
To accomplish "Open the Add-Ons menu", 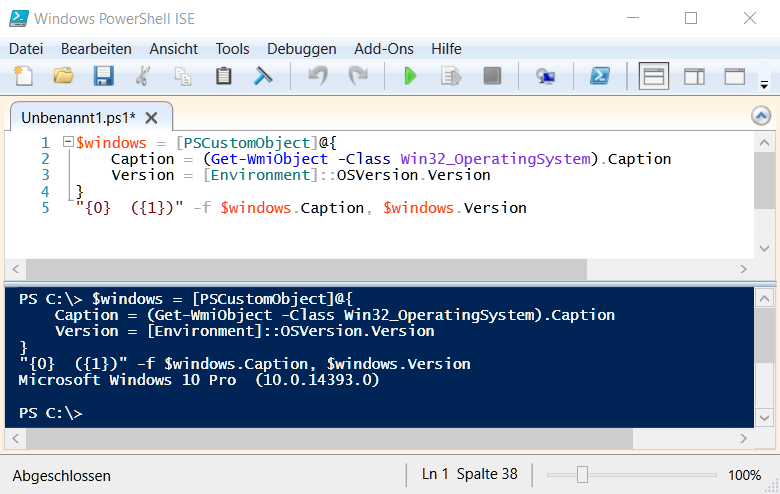I will click(384, 48).
